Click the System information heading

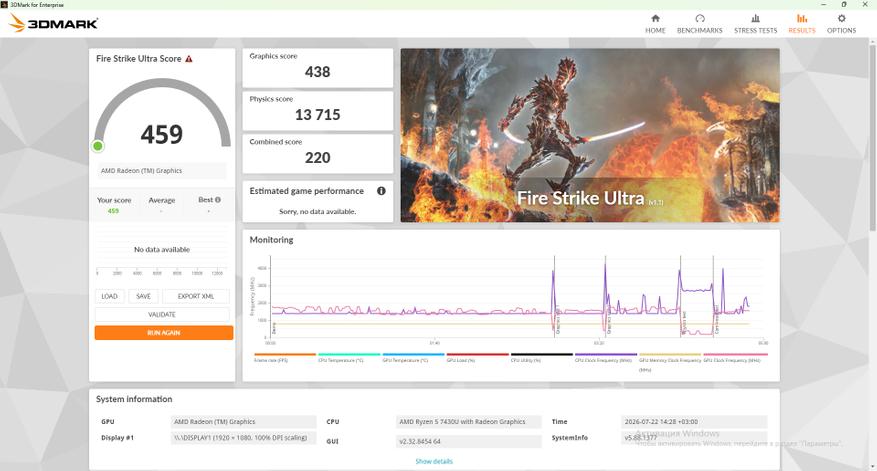(134, 399)
